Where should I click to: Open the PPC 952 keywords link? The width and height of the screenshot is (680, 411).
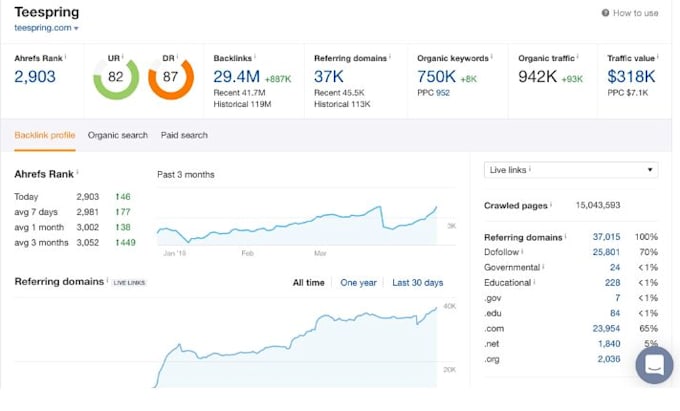443,93
